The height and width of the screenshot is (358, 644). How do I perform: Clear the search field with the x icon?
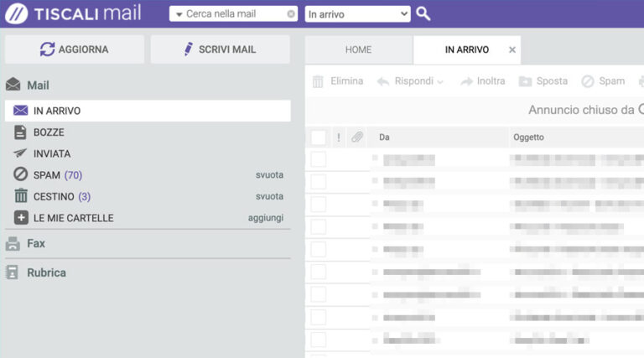(291, 14)
